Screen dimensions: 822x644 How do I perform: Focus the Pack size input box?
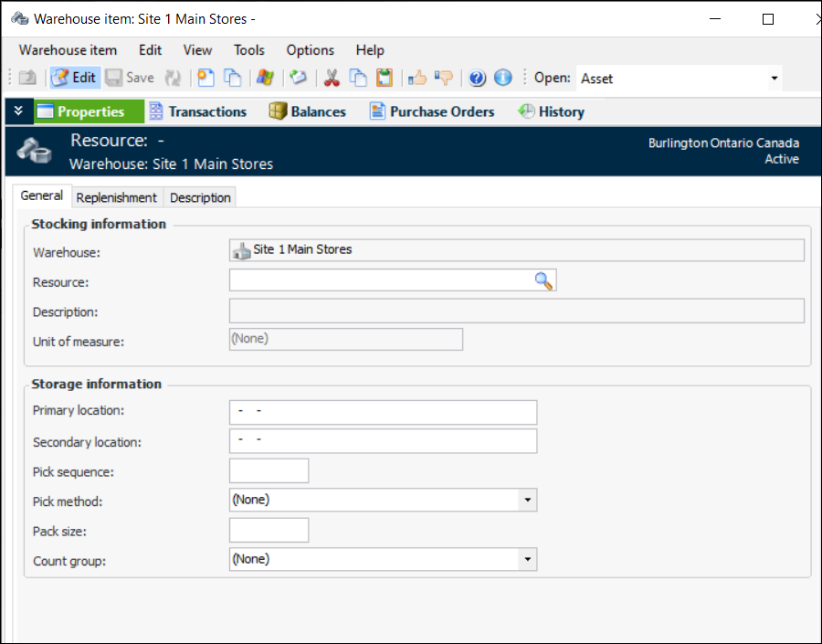[x=269, y=530]
